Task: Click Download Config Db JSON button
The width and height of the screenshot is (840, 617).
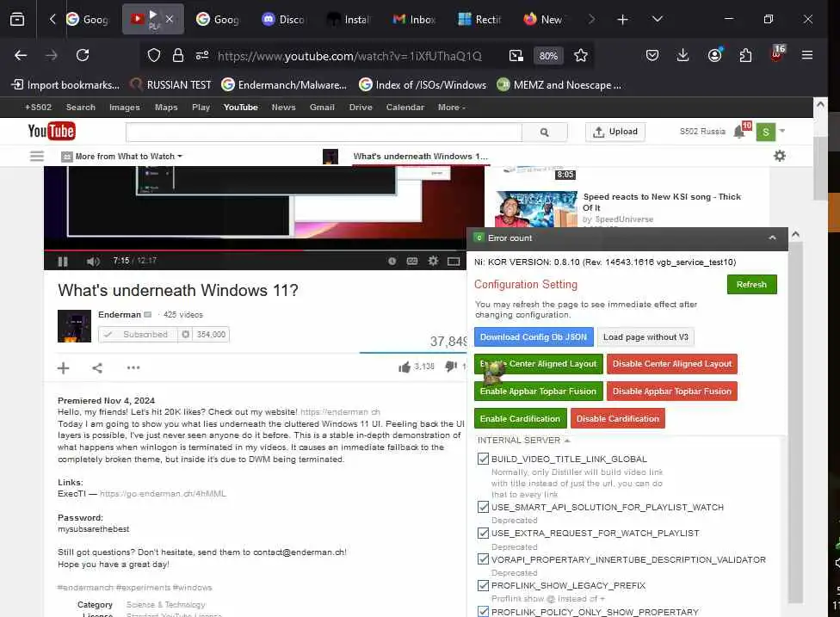Action: click(x=534, y=336)
